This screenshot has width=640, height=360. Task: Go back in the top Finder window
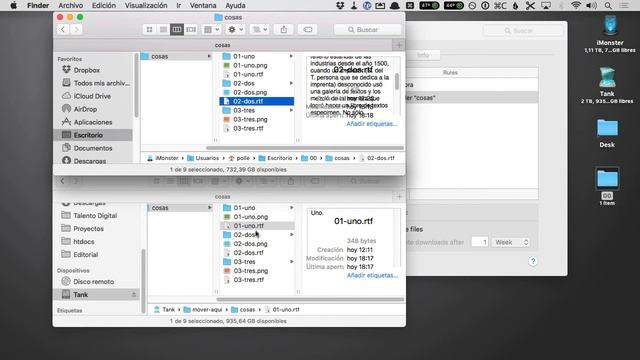pyautogui.click(x=63, y=29)
